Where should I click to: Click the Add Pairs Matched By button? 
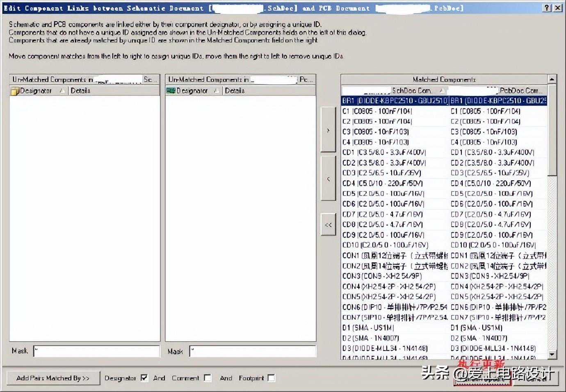pyautogui.click(x=53, y=378)
